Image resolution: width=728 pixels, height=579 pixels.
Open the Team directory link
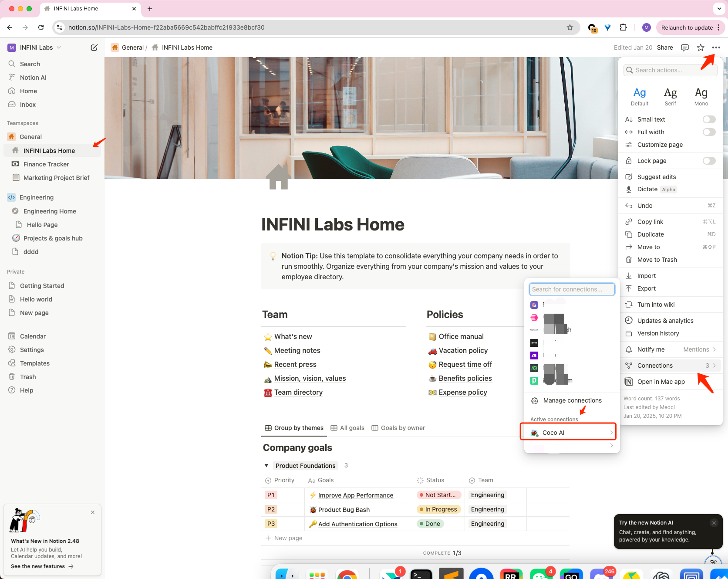(x=298, y=392)
